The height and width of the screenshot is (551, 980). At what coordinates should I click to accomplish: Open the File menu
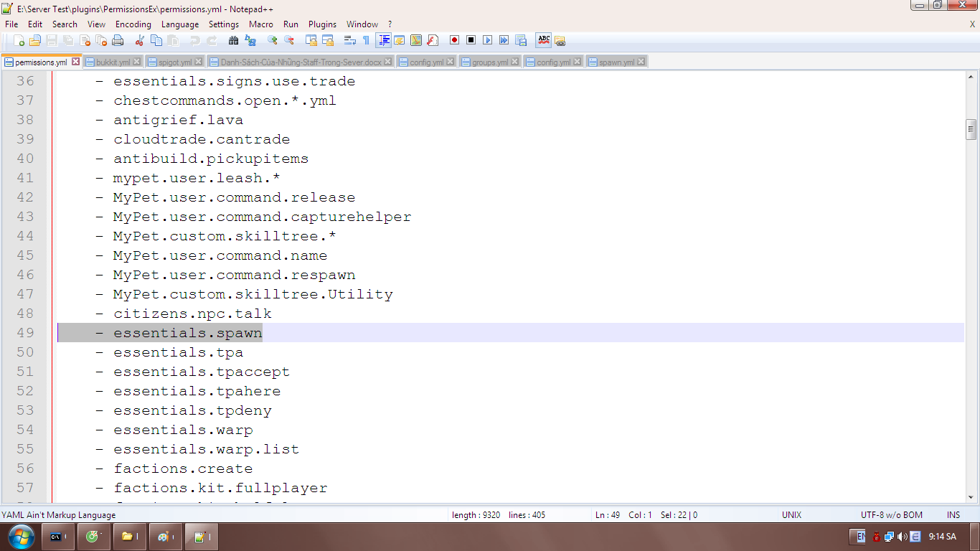coord(11,24)
